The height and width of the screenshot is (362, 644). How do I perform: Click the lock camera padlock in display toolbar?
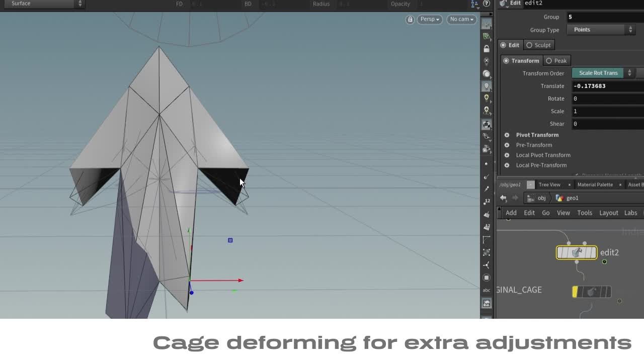(x=487, y=49)
